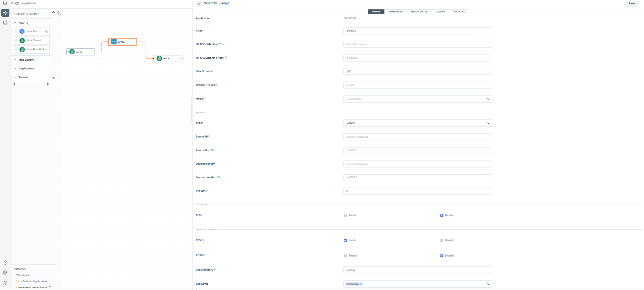Open the gvhttp2 node's three-dot menu
Image resolution: width=644 pixels, height=290 pixels.
[135, 42]
